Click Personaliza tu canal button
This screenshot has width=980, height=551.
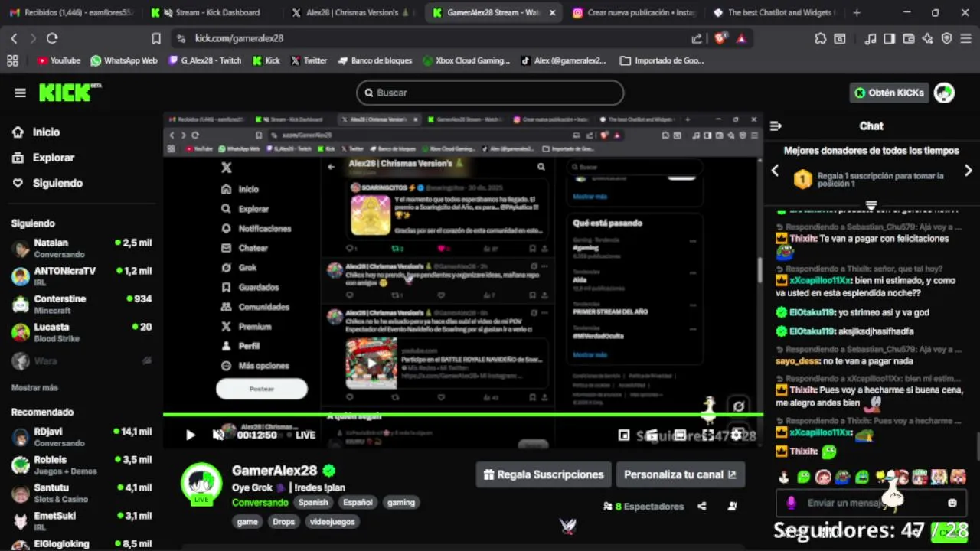[x=680, y=474]
